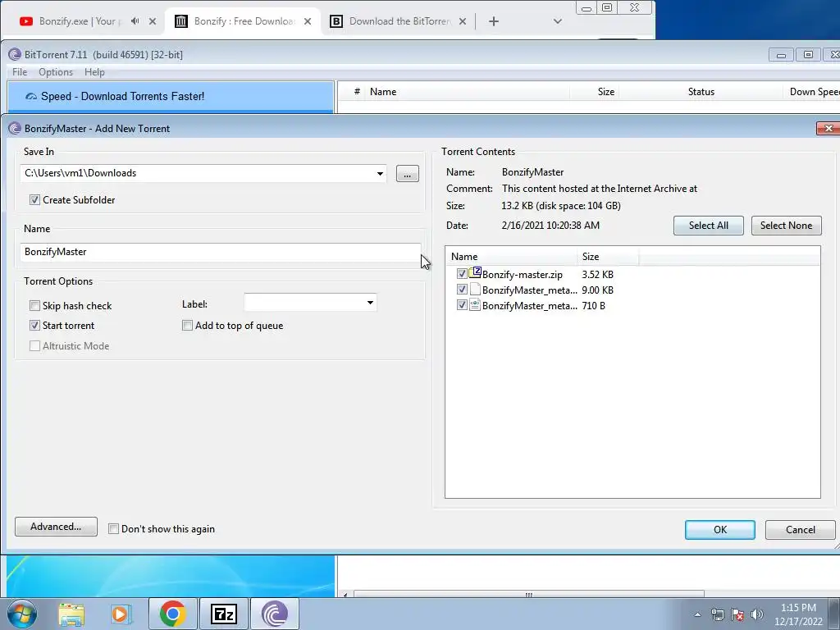The height and width of the screenshot is (630, 840).
Task: Click BitTorrent logo in Add New Torrent dialog
Action: 15,129
